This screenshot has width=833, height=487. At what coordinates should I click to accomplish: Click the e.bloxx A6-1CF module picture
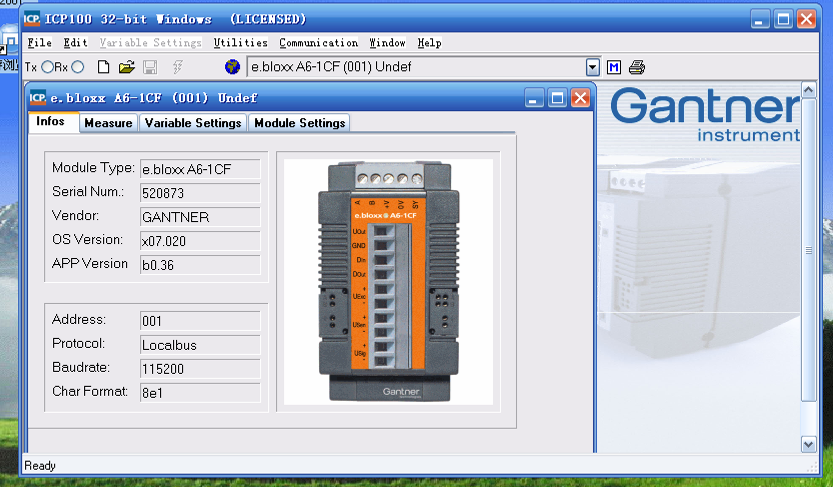click(388, 281)
